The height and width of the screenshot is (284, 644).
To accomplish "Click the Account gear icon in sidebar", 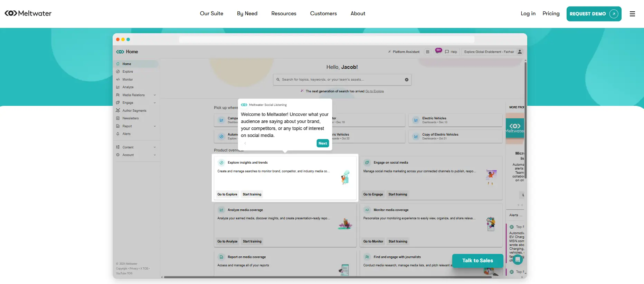I will [x=118, y=155].
